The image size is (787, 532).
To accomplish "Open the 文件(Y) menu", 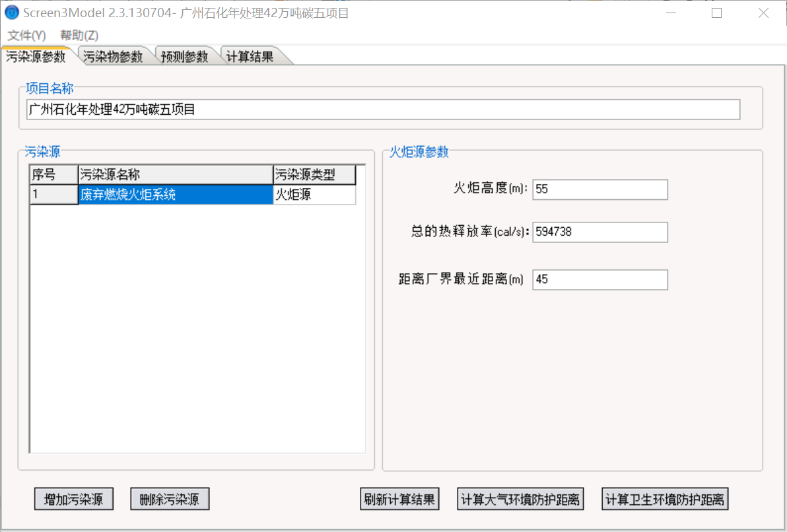I will [26, 35].
